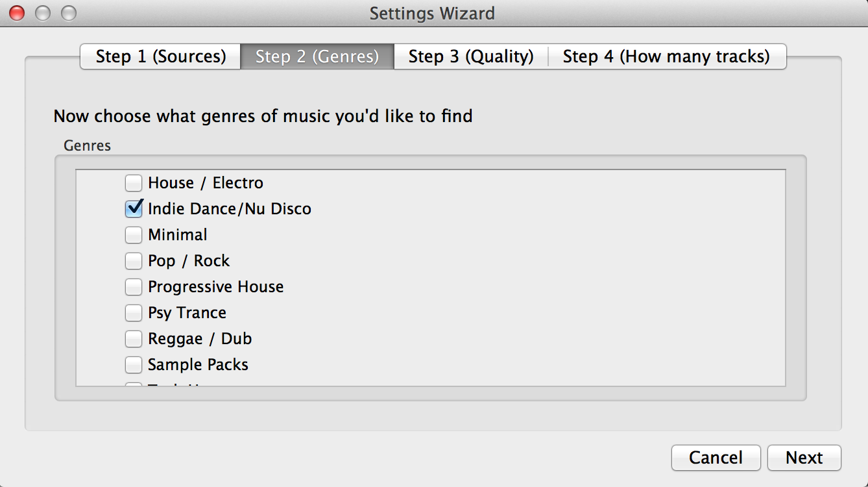Open the Step 2 (Genres) tab
This screenshot has height=487, width=868.
[x=317, y=56]
